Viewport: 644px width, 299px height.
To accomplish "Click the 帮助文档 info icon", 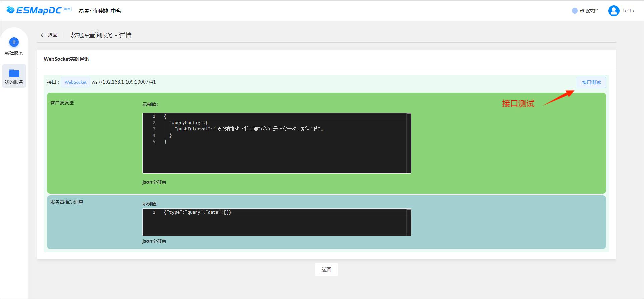I will 575,11.
